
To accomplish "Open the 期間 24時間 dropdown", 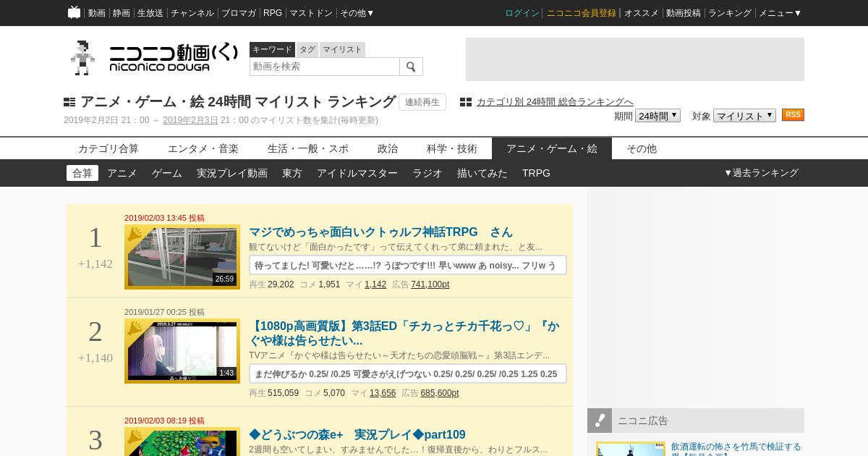I will [x=658, y=116].
